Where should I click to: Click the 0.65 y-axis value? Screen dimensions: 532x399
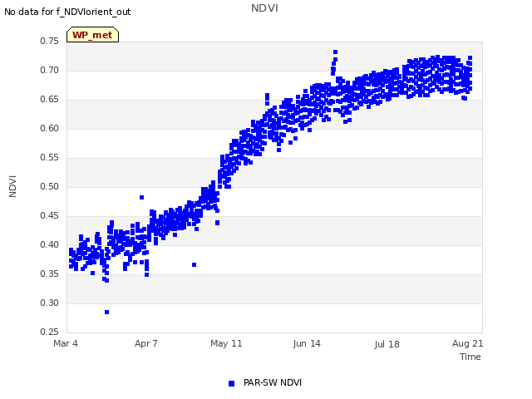[49, 100]
